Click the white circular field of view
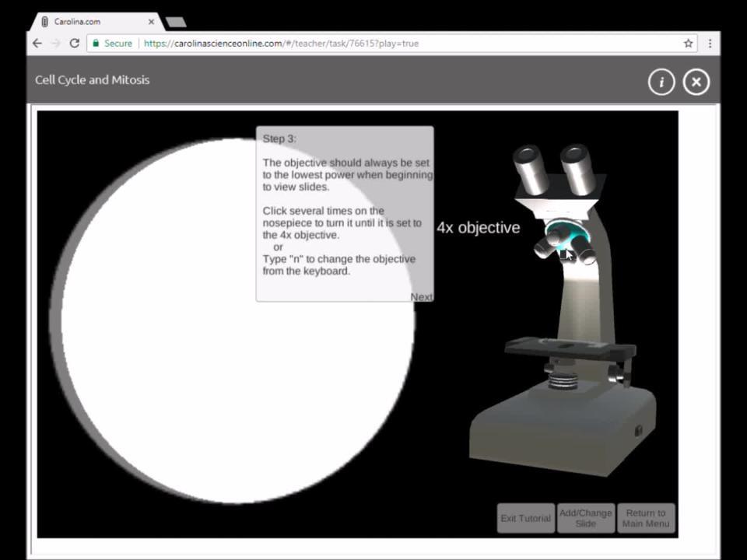Screen dimensions: 747x560 237,320
